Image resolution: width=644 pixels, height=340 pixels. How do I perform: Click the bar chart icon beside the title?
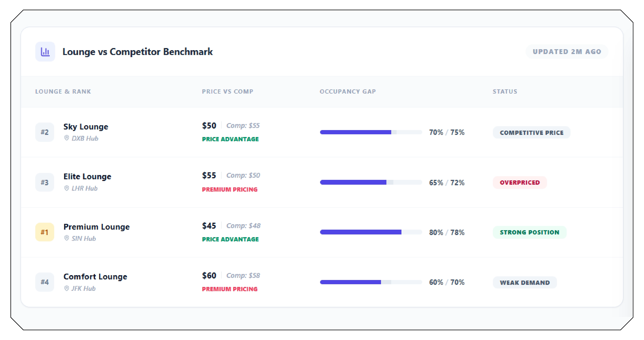(45, 52)
